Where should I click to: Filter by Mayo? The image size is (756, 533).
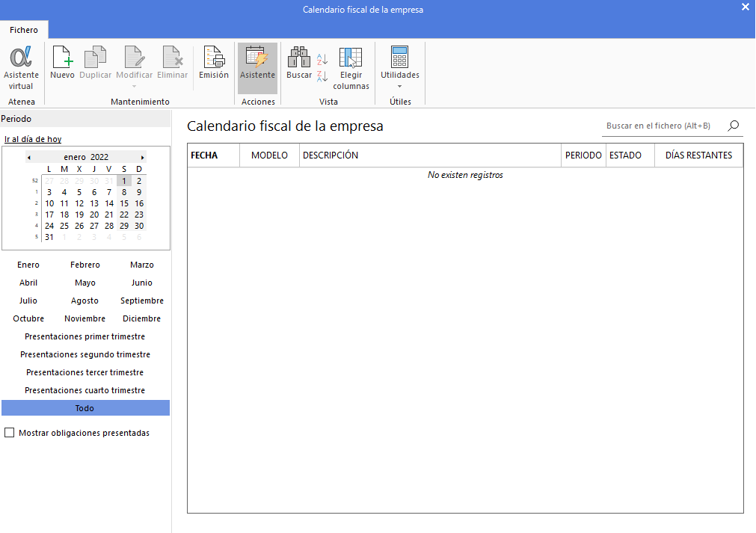(84, 283)
